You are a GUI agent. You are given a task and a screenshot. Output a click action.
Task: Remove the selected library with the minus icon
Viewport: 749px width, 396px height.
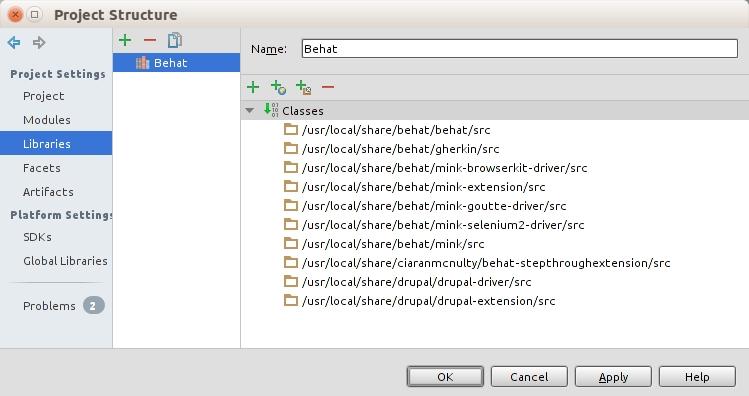click(150, 40)
